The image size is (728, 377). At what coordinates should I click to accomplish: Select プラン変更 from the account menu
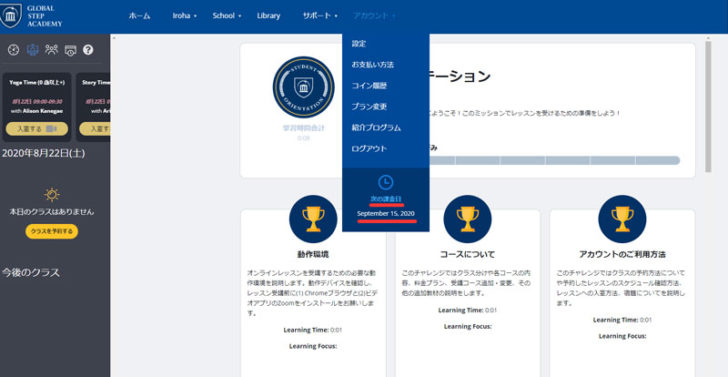[369, 107]
